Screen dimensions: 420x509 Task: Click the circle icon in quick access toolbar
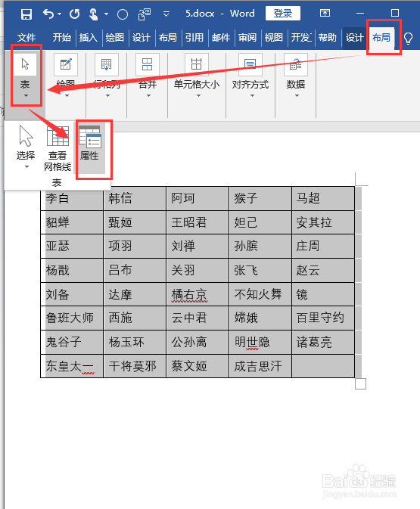pyautogui.click(x=123, y=14)
